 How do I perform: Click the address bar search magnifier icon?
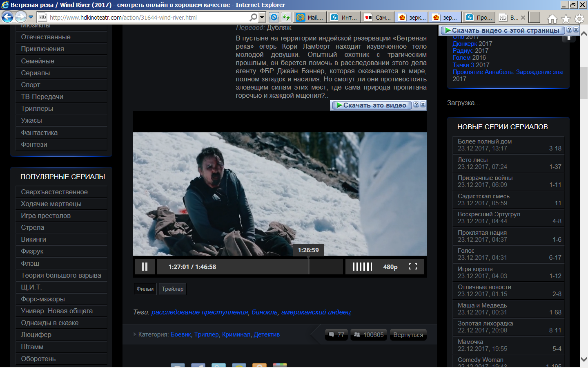254,17
